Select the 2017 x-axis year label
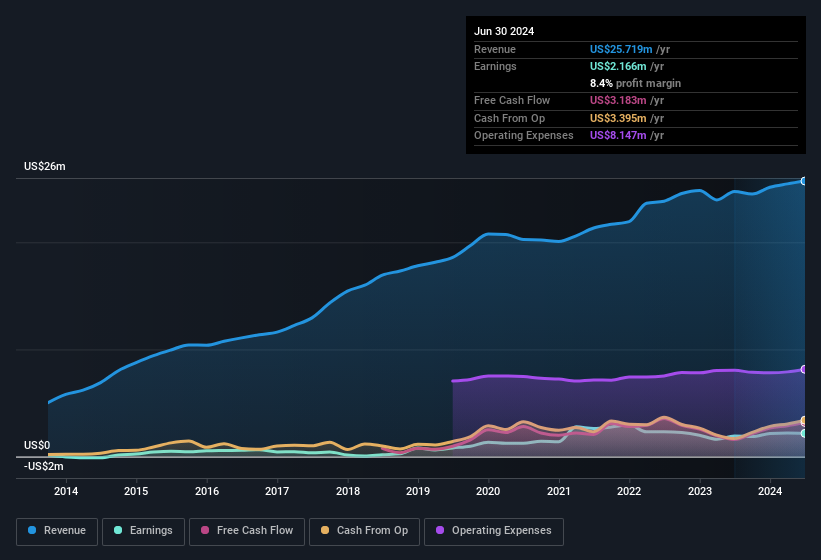Image resolution: width=821 pixels, height=560 pixels. [277, 491]
